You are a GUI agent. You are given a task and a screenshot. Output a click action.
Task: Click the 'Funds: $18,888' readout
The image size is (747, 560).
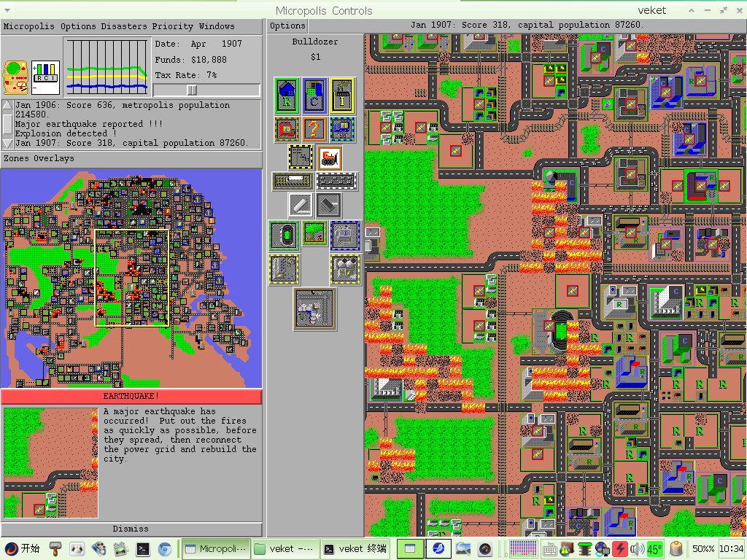[x=190, y=60]
